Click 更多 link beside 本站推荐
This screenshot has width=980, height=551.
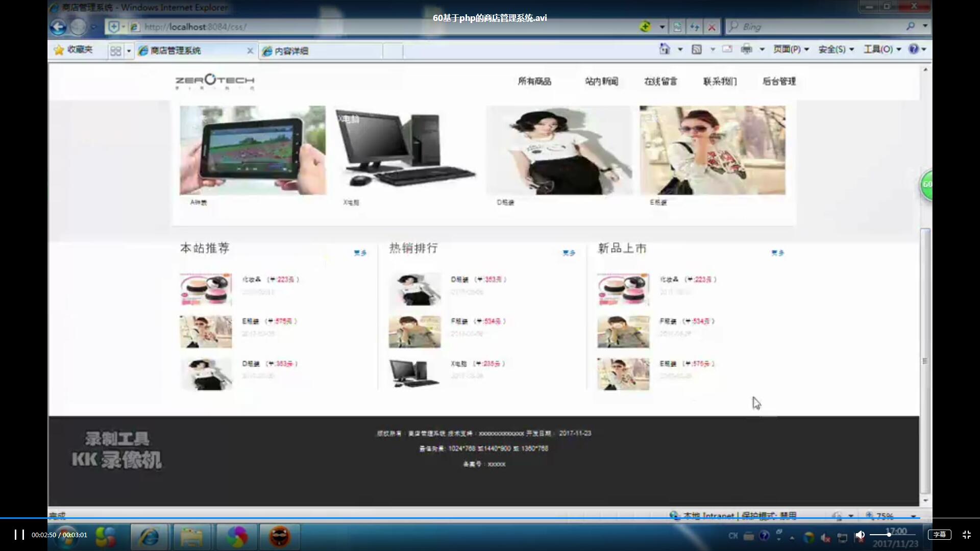click(x=360, y=253)
